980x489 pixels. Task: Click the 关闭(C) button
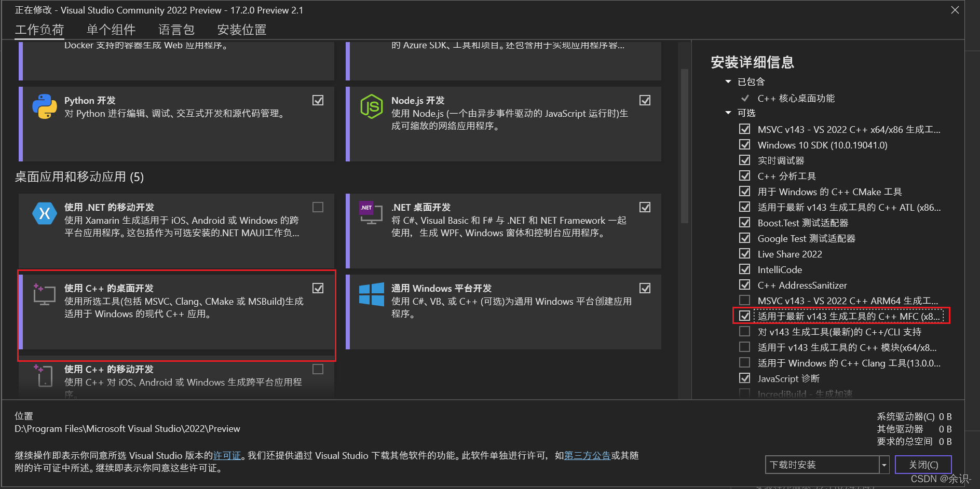click(923, 465)
